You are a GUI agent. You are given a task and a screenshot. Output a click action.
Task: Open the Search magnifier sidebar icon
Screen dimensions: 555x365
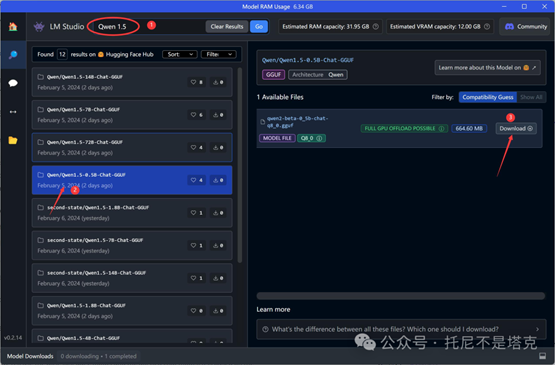point(13,55)
